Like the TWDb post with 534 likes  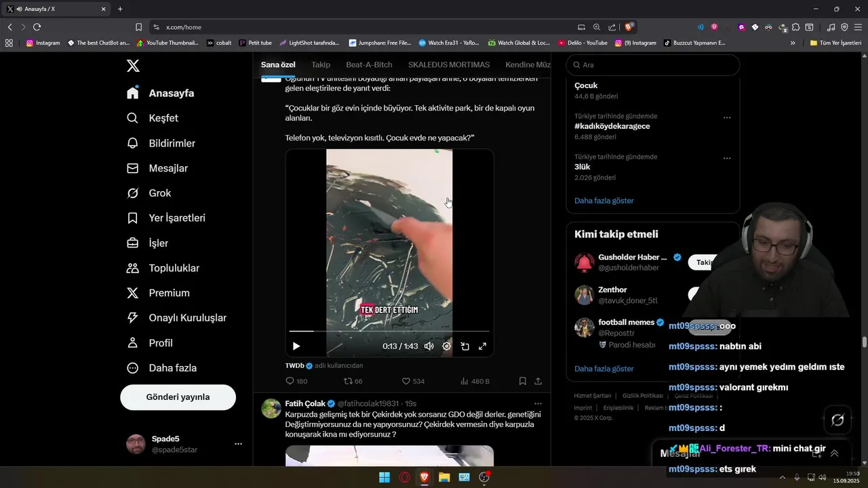click(413, 381)
